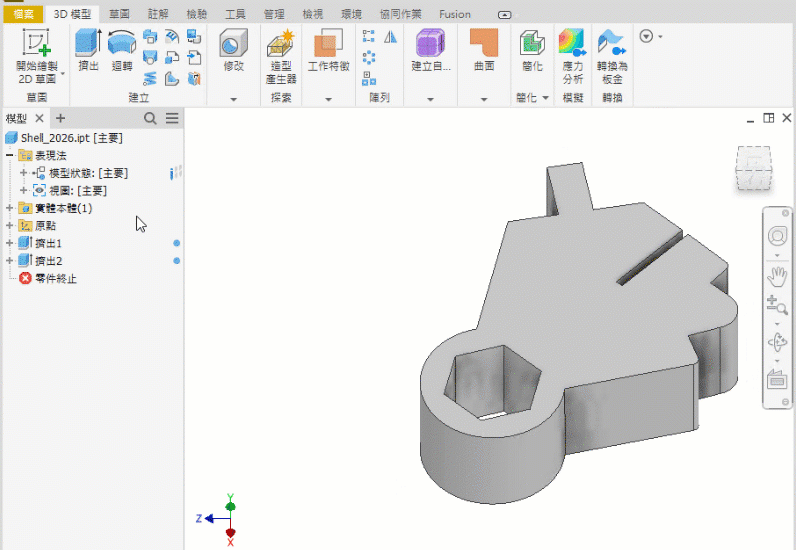This screenshot has width=796, height=550.
Task: Activate the Orbit tool in navigation bar
Action: coord(777,342)
